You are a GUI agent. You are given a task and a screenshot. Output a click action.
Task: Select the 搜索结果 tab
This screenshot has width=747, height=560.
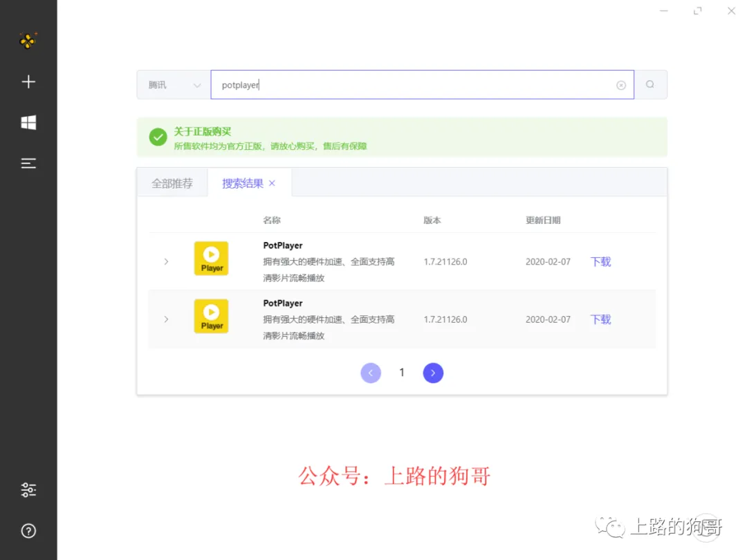point(243,183)
